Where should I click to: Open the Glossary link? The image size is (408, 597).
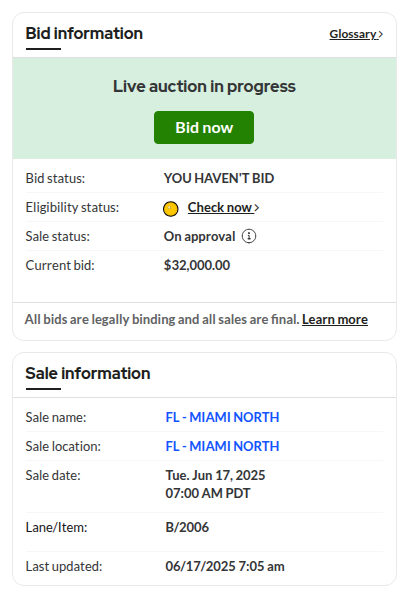353,34
